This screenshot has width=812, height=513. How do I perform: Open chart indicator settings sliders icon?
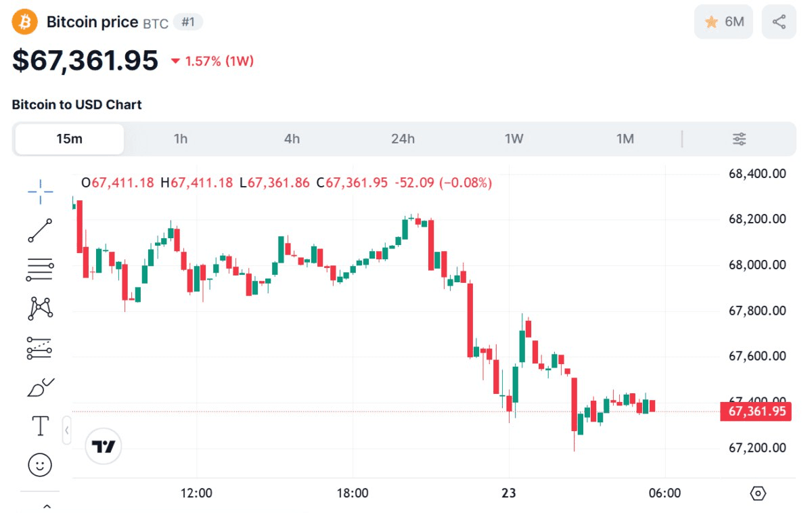740,139
